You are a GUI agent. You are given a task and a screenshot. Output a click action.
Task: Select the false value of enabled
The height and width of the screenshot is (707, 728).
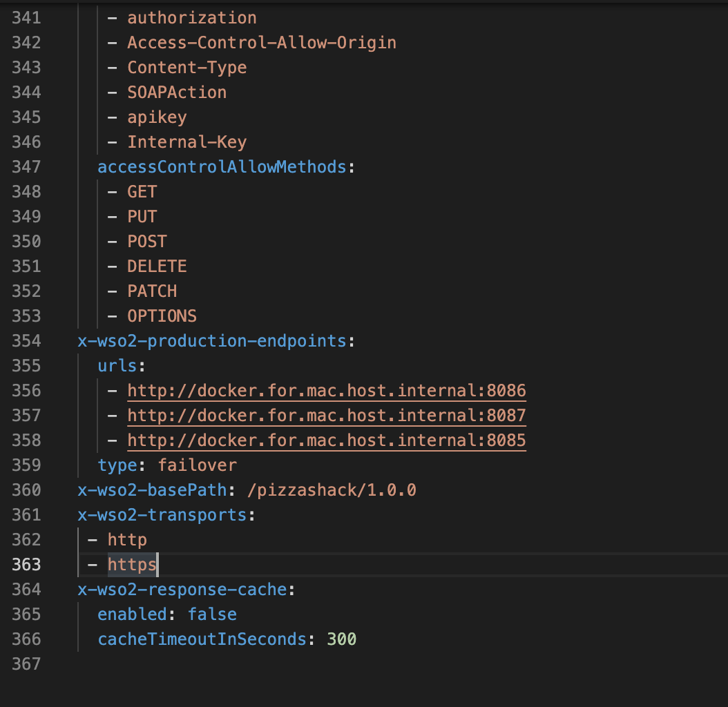tap(212, 614)
